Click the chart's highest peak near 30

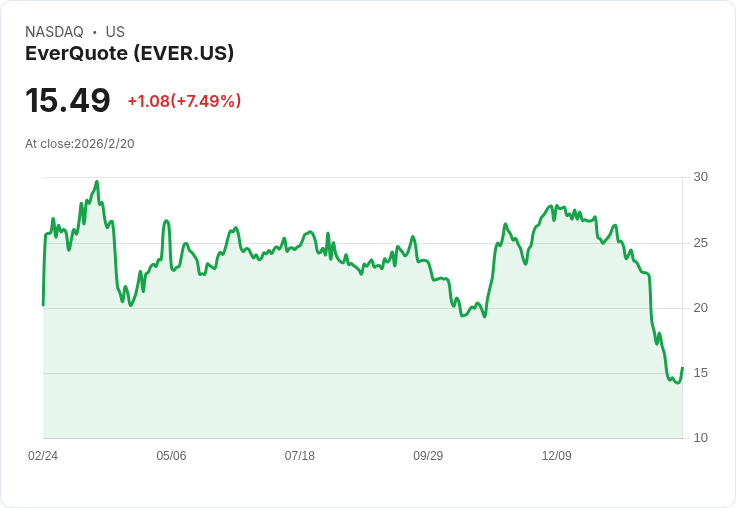[x=97, y=181]
